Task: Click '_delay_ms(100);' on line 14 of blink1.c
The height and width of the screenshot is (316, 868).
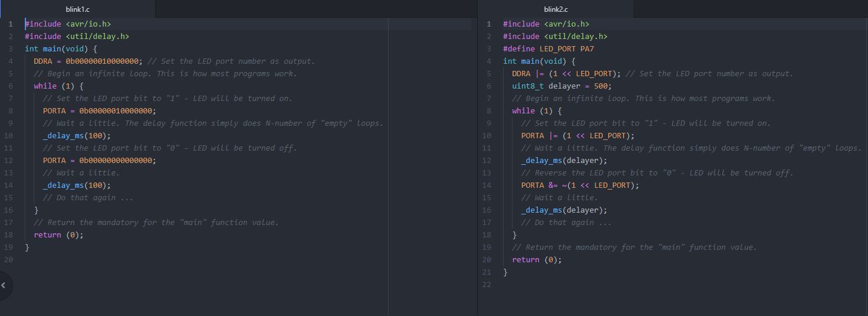Action: (77, 185)
